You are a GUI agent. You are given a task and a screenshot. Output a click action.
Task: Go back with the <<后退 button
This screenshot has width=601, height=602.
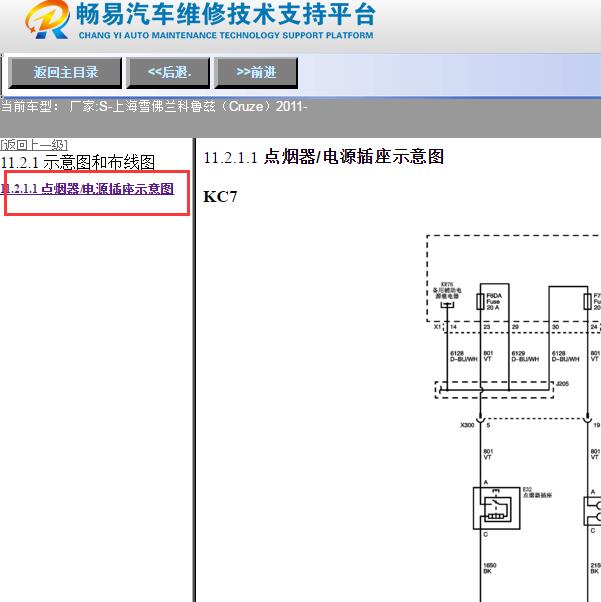click(168, 73)
